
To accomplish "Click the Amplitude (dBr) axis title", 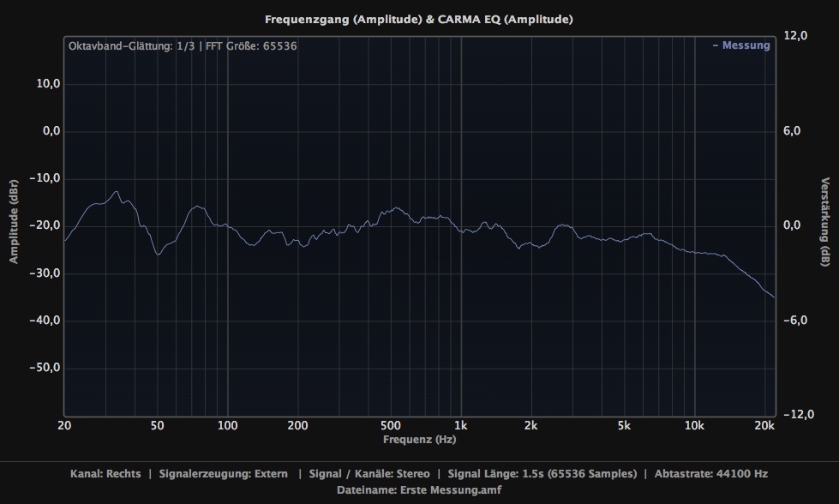I will coord(14,223).
